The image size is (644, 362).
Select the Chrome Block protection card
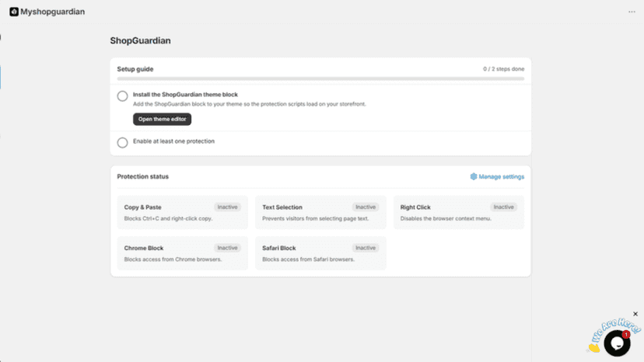click(x=182, y=253)
